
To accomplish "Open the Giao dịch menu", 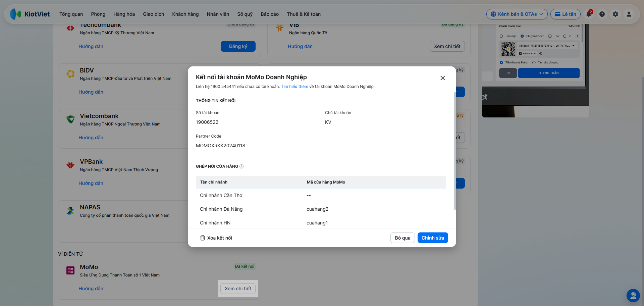I will click(x=153, y=14).
